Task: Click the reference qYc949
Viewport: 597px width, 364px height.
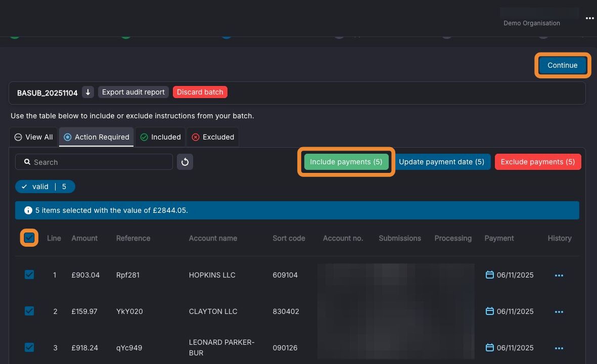Action: [x=129, y=348]
